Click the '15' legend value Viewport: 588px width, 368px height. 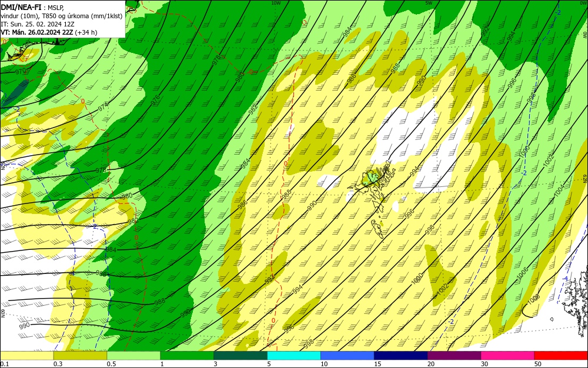377,364
